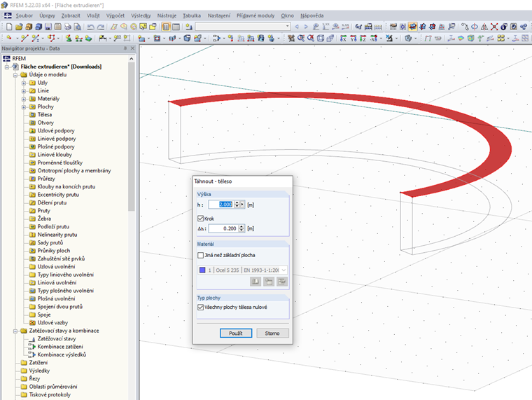Open the load case dropdown in toolbar
The height and width of the screenshot is (400, 532).
288,27
